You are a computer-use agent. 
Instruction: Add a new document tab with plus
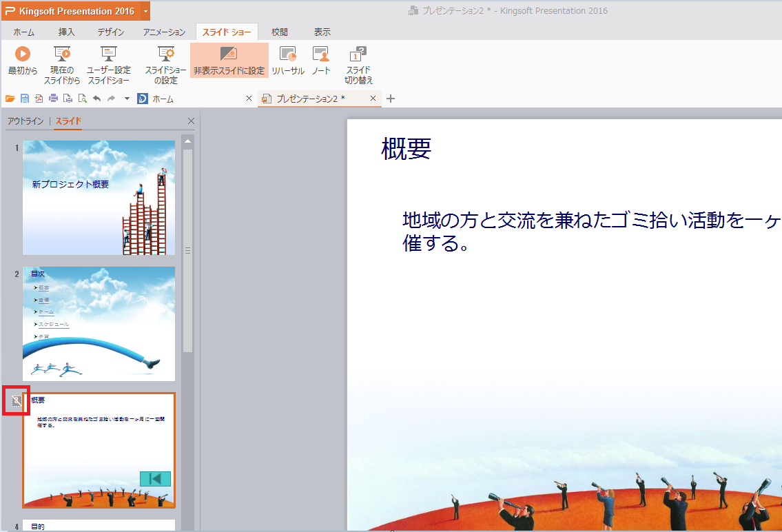(x=391, y=99)
